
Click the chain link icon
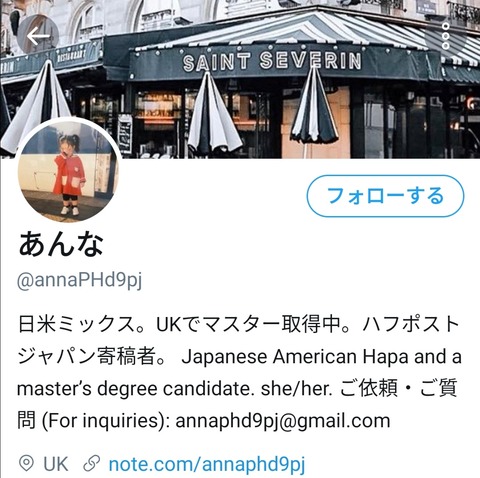click(x=92, y=463)
